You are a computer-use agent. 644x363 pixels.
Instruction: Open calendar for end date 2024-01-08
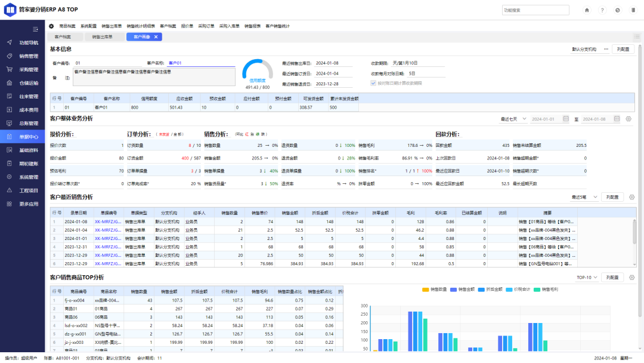click(x=617, y=119)
